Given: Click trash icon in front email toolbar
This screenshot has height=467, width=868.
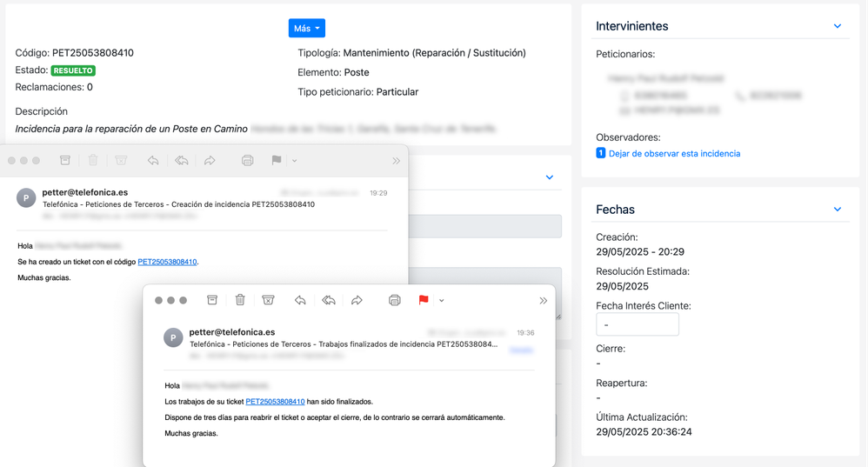Looking at the screenshot, I should pyautogui.click(x=240, y=300).
